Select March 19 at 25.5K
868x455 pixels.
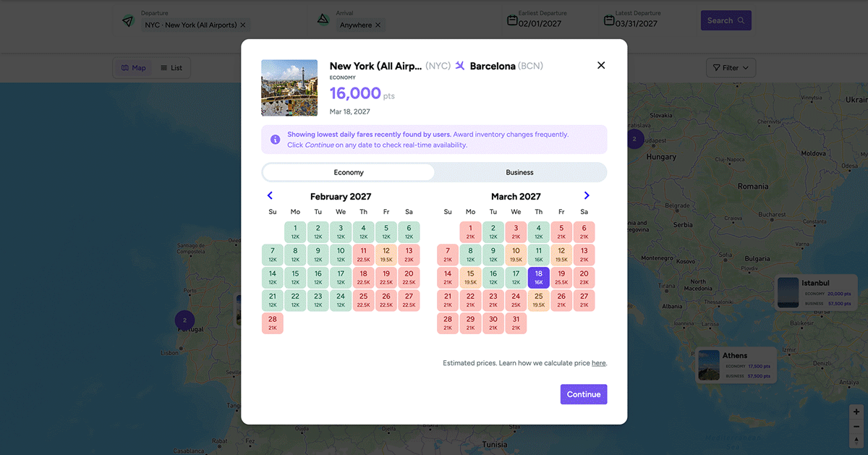point(561,278)
